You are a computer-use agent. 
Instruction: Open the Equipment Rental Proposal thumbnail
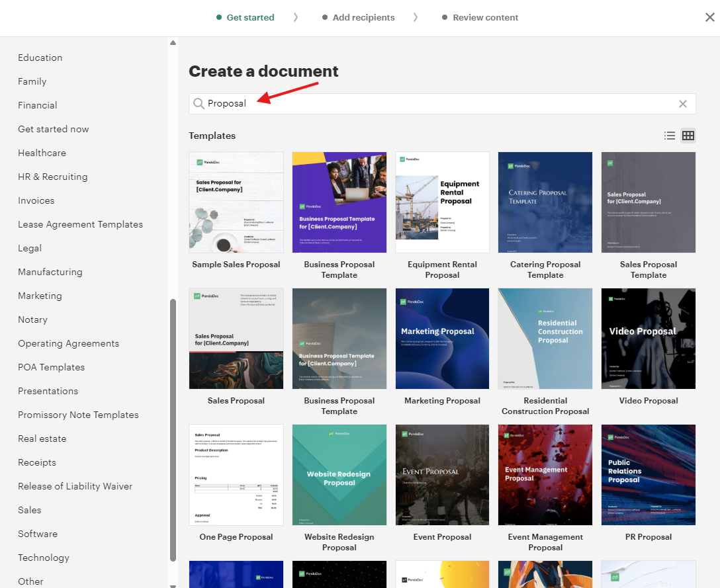tap(442, 202)
